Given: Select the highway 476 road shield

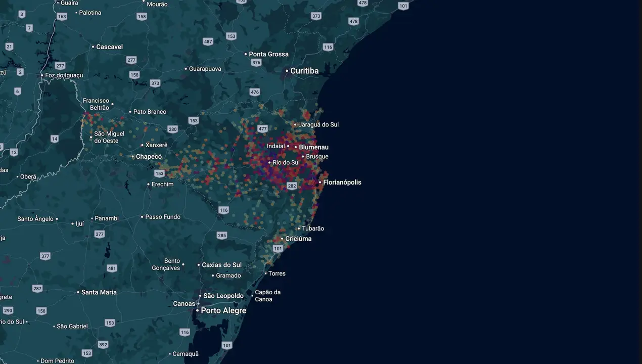Looking at the screenshot, I should [x=254, y=92].
